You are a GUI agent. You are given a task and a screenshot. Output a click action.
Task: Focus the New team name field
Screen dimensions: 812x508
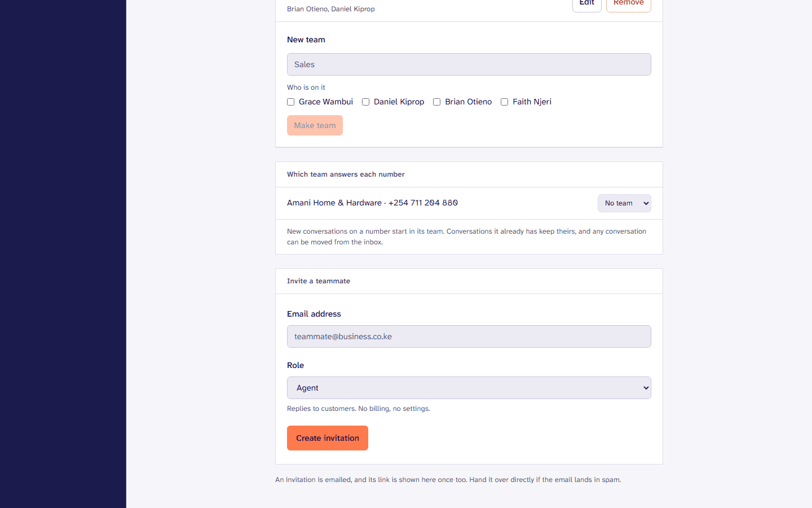point(469,64)
